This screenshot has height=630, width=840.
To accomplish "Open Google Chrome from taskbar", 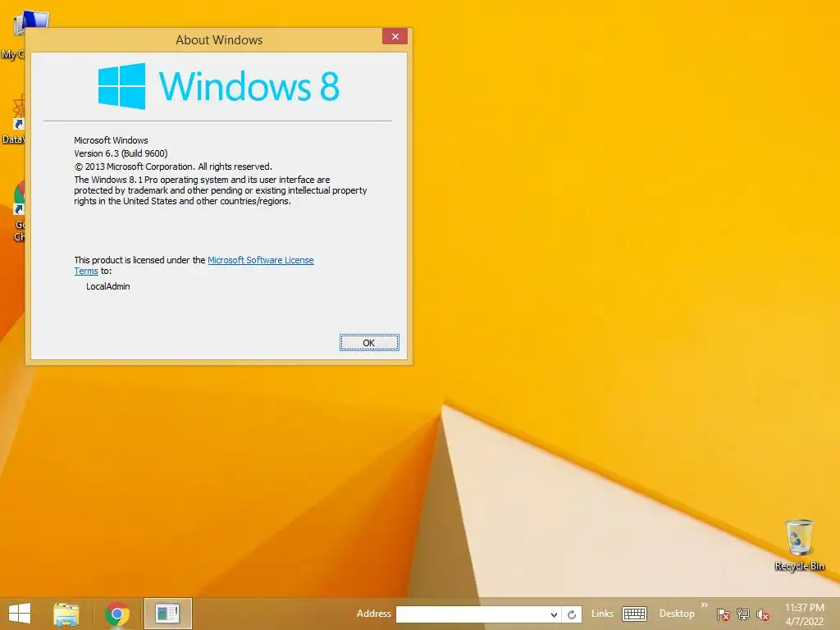I will [x=117, y=614].
